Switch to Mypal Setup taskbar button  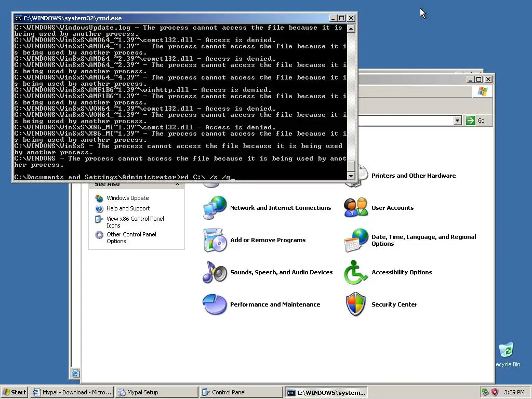pyautogui.click(x=156, y=392)
